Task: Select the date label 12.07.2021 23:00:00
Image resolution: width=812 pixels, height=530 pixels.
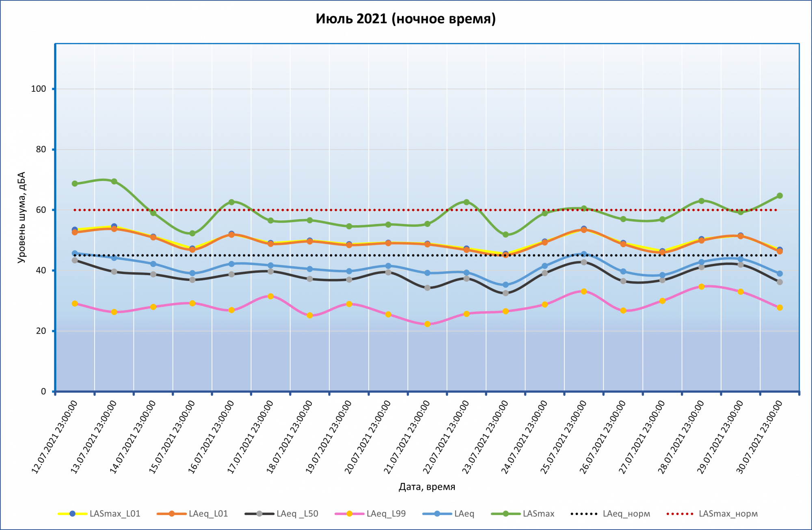Action: point(54,437)
